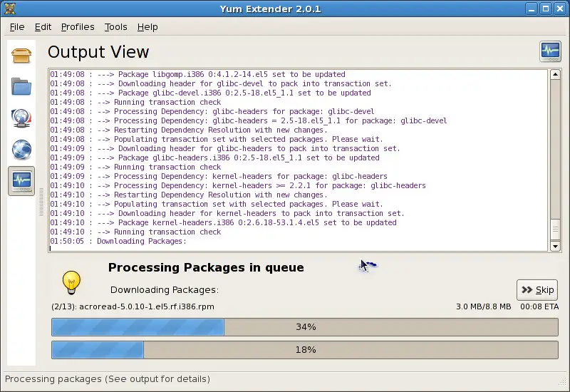Click the output log scrollbar thumb

(x=555, y=229)
